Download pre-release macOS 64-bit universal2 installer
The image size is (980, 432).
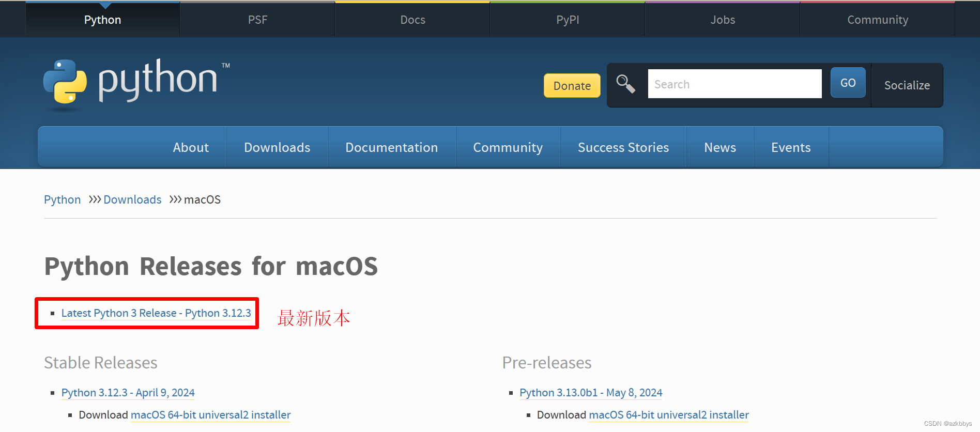669,415
